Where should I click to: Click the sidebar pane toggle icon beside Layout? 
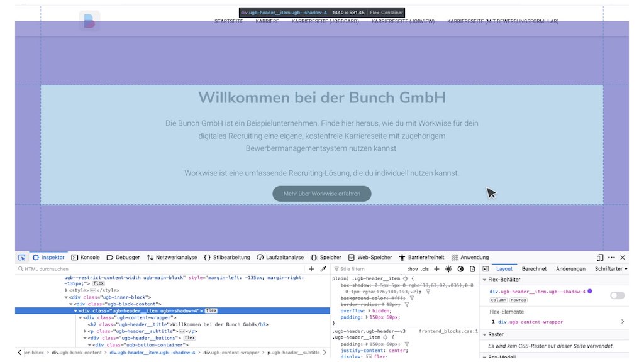coord(486,269)
